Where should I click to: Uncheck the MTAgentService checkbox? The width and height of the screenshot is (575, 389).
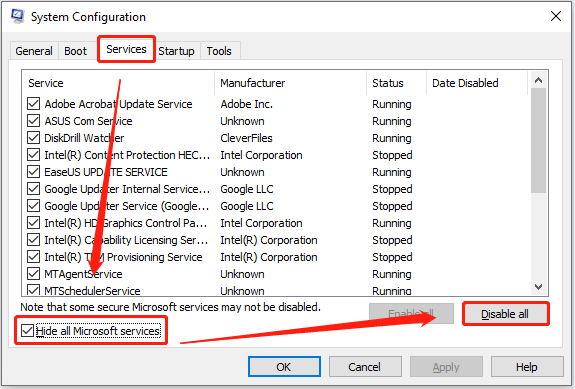tap(33, 274)
